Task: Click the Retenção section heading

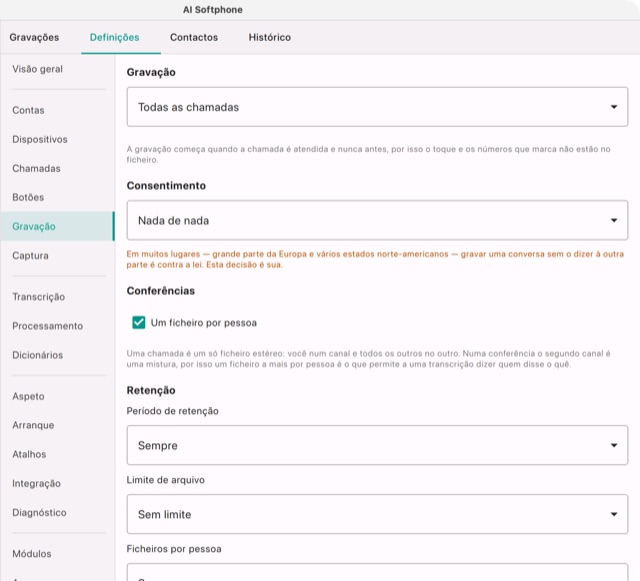Action: (x=151, y=390)
